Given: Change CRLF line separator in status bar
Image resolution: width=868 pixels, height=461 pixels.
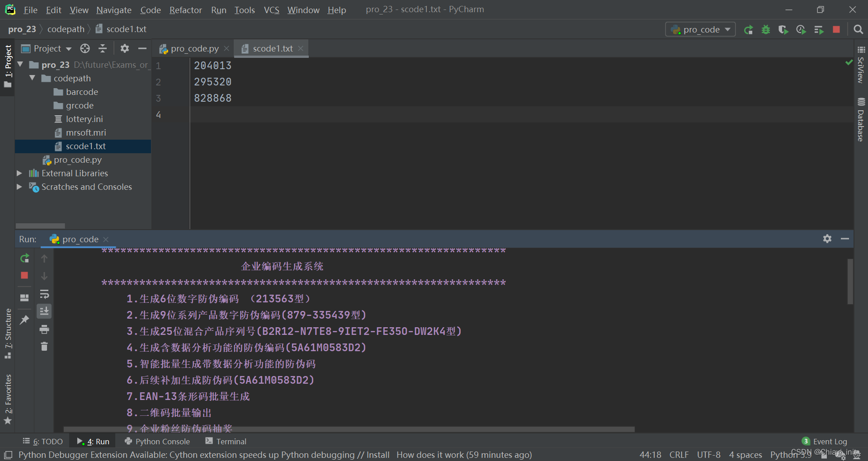Looking at the screenshot, I should tap(679, 455).
